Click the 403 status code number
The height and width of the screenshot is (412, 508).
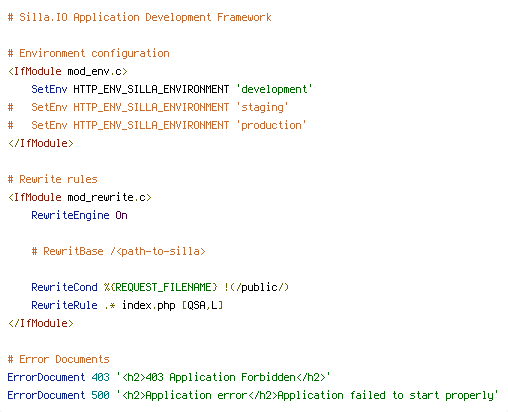100,377
